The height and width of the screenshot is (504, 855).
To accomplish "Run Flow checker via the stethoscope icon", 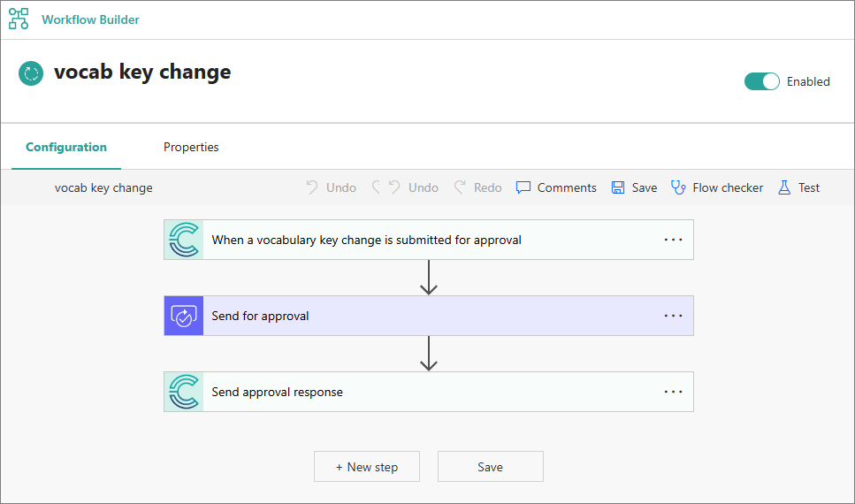I will point(678,187).
